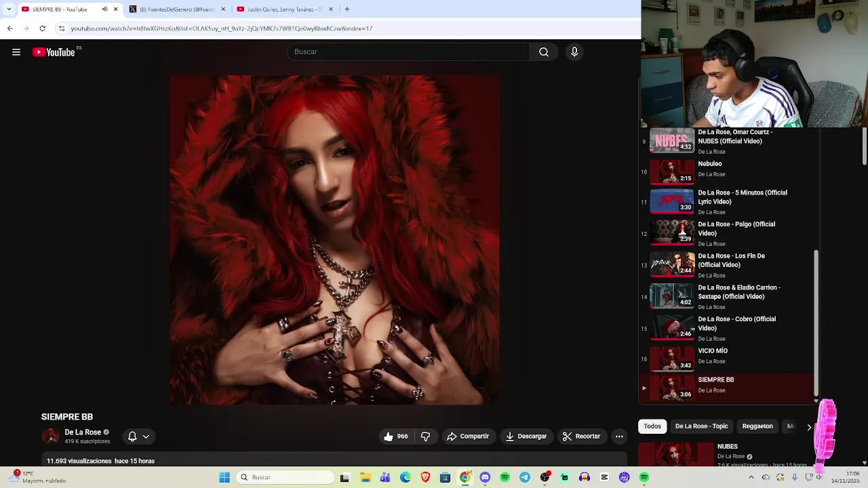
Task: Launch Microsoft Edge from the taskbar
Action: click(x=406, y=477)
